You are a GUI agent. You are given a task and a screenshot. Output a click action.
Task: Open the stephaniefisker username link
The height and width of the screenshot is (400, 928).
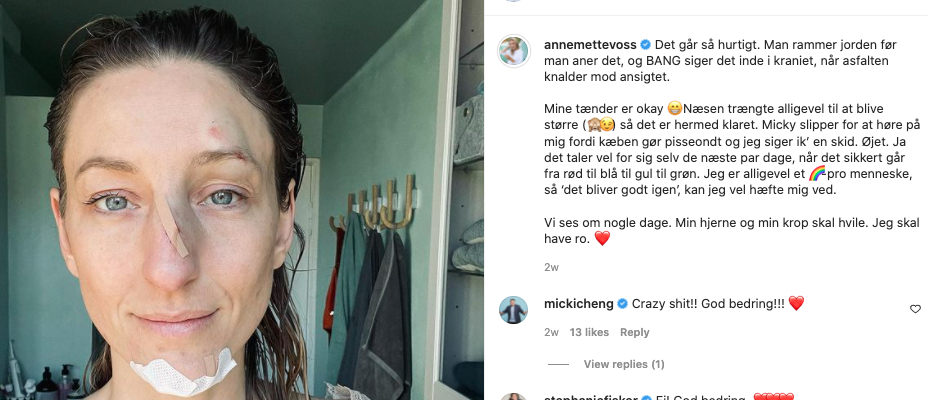pos(590,398)
